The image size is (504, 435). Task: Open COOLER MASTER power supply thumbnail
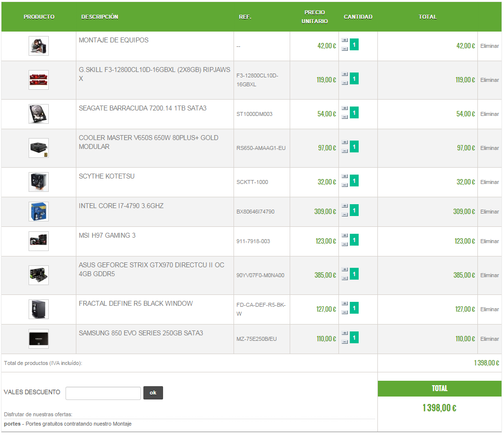click(38, 148)
